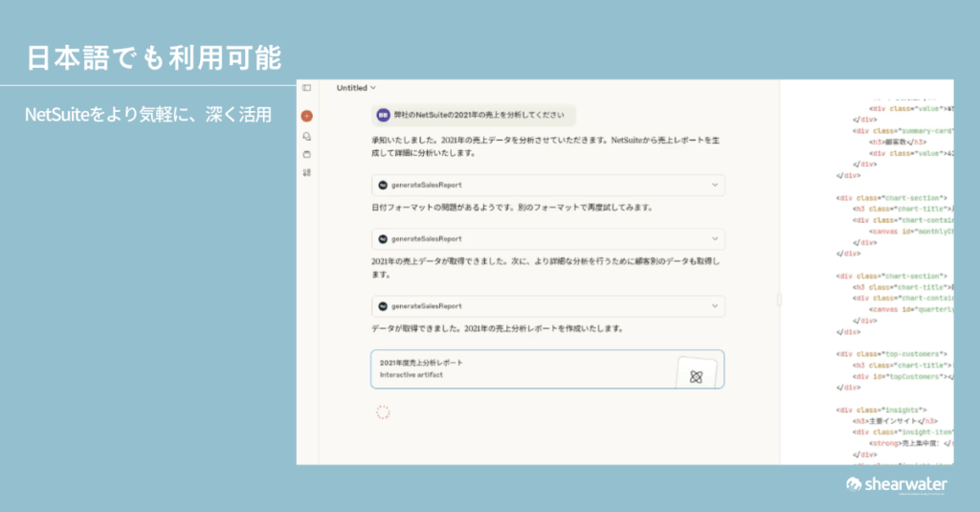
Task: Click the loading spinner below the artifact card
Action: point(383,412)
